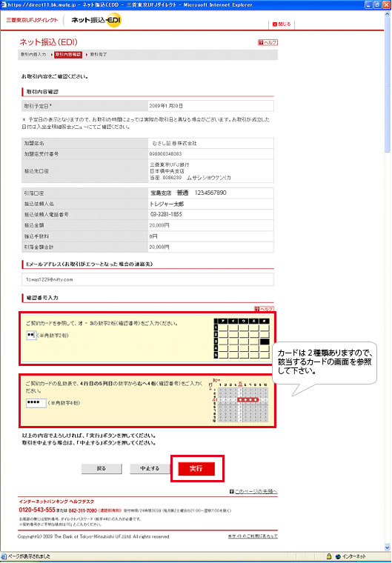Image resolution: width=392 pixels, height=563 pixels.
Task: Click the ネット振込 EDI logo
Action: pos(96,20)
